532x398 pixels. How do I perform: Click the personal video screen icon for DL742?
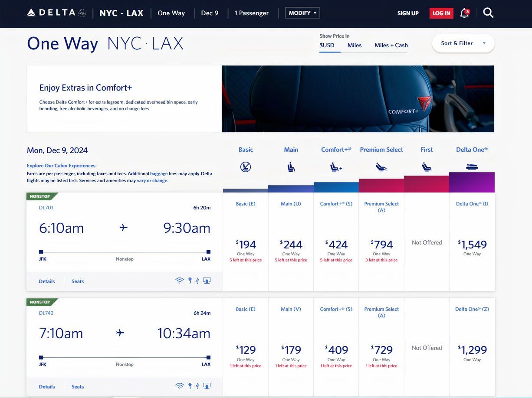[207, 386]
